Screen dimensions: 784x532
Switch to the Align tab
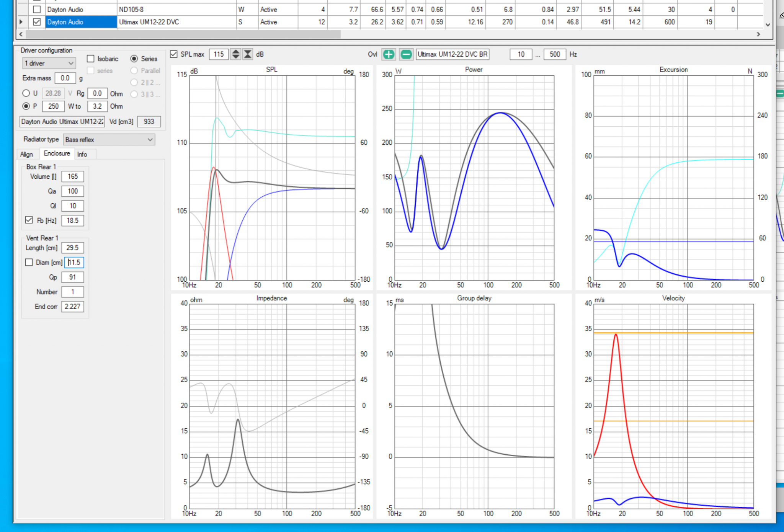click(26, 154)
